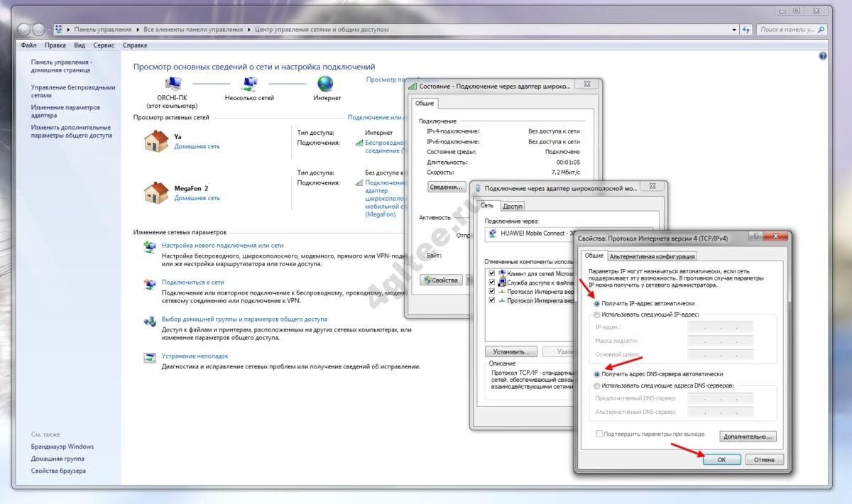This screenshot has height=504, width=852.
Task: Switch to Альтернативная конфигурация tab
Action: 652,256
